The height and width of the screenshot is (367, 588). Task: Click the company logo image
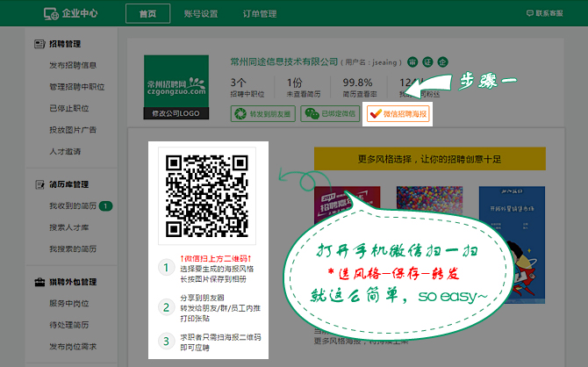176,81
